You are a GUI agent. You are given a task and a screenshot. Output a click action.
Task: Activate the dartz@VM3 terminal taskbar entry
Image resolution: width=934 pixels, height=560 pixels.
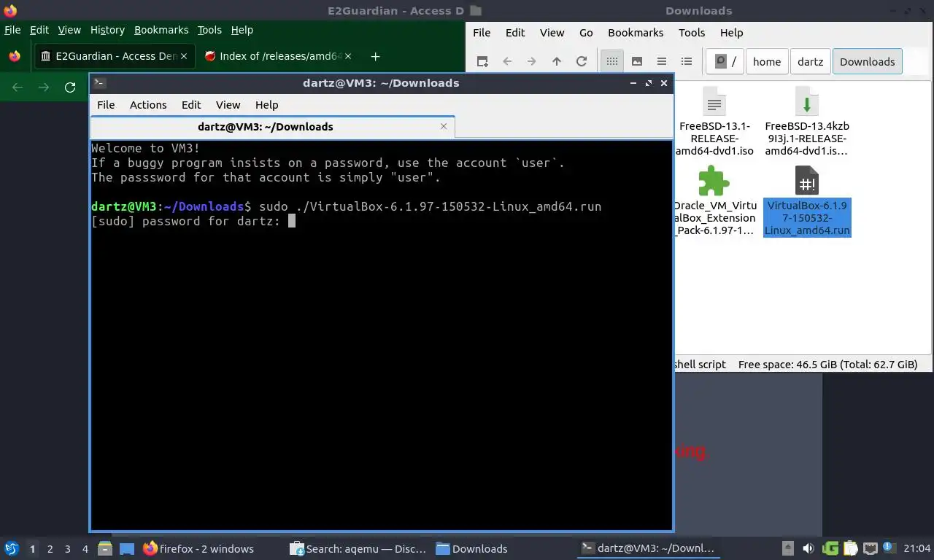649,549
